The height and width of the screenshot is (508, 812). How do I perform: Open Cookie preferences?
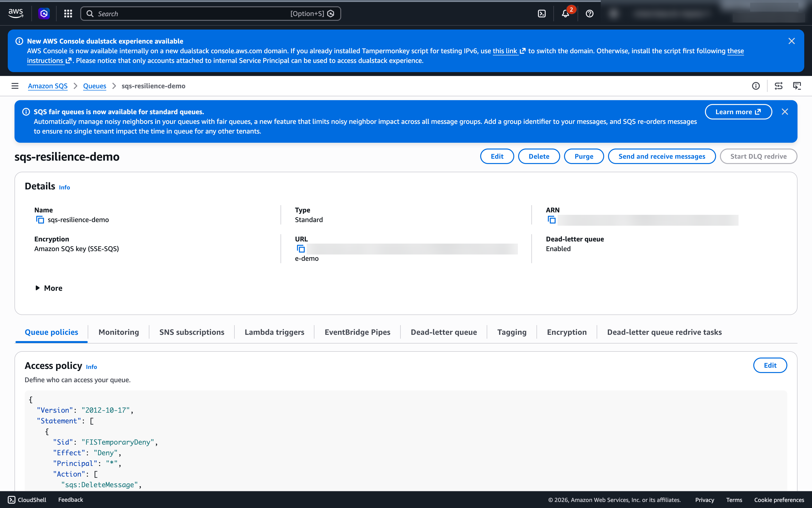coord(779,500)
